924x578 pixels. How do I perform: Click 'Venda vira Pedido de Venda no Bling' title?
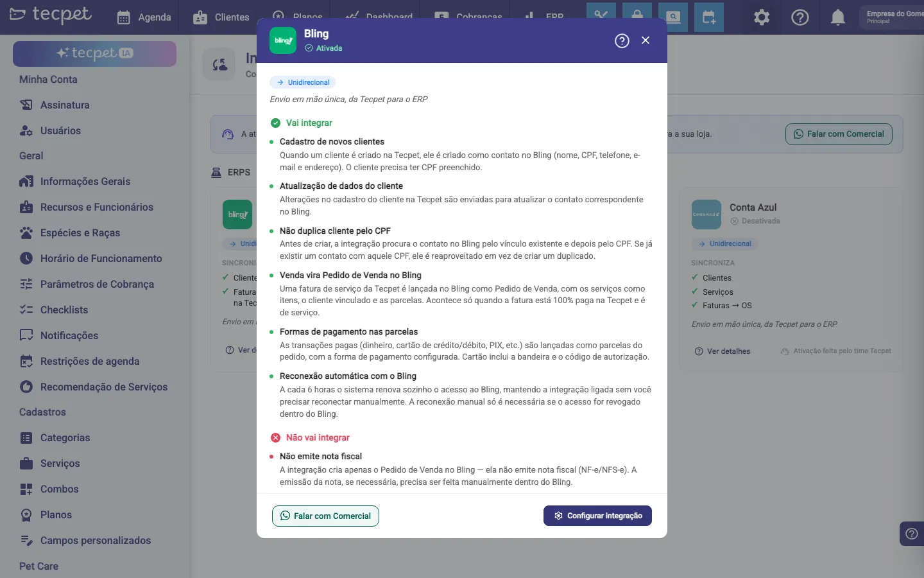(350, 275)
